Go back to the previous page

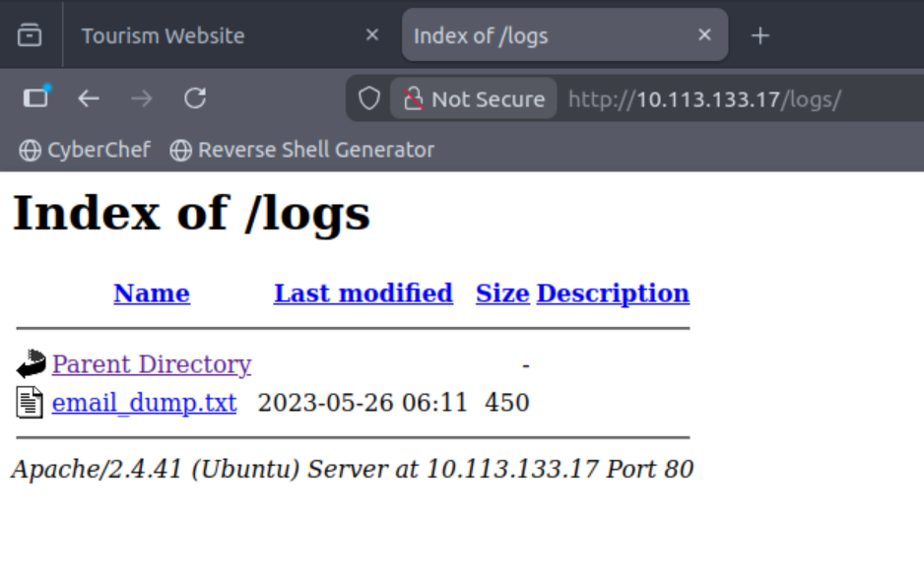[89, 98]
